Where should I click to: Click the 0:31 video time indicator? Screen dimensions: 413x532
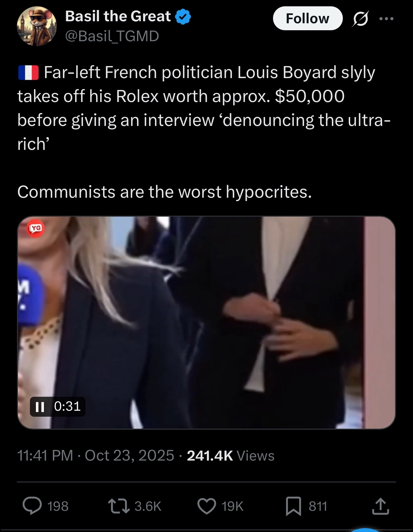pyautogui.click(x=67, y=406)
